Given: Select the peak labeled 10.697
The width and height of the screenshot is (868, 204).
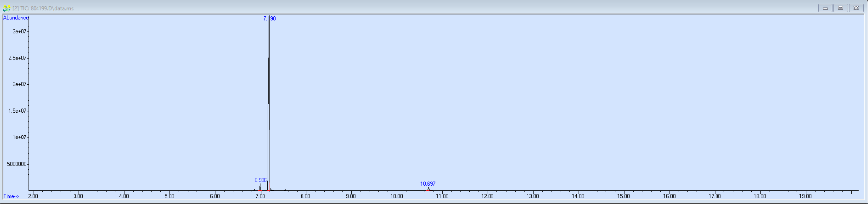Looking at the screenshot, I should click(428, 184).
